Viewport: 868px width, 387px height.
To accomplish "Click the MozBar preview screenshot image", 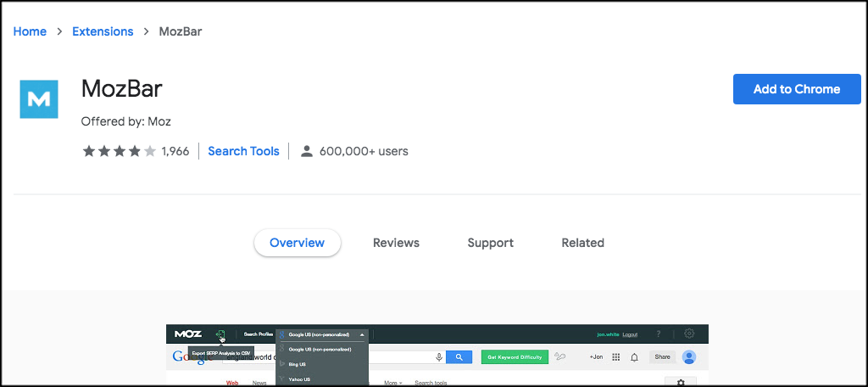I will point(437,355).
